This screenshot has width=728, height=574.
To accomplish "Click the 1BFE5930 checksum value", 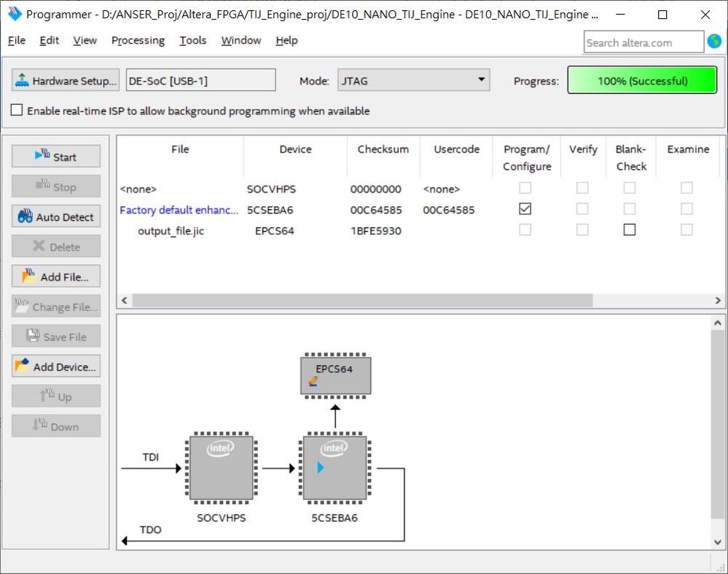I will click(x=375, y=231).
